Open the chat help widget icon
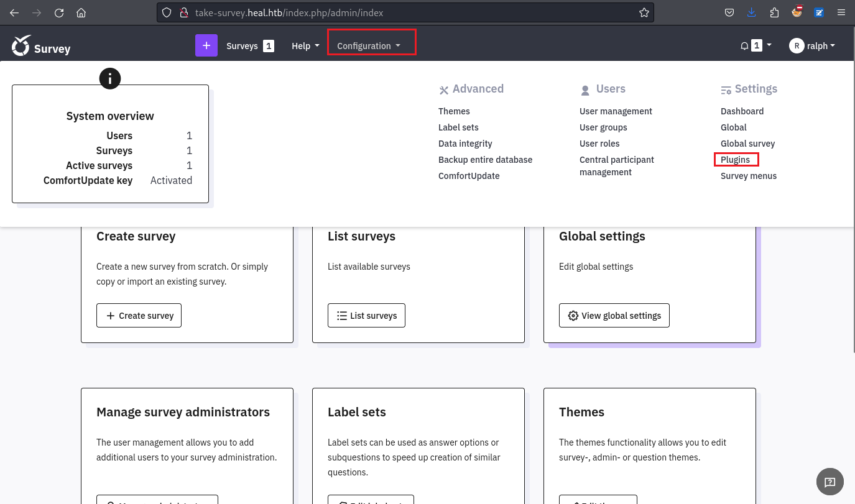 pos(830,482)
